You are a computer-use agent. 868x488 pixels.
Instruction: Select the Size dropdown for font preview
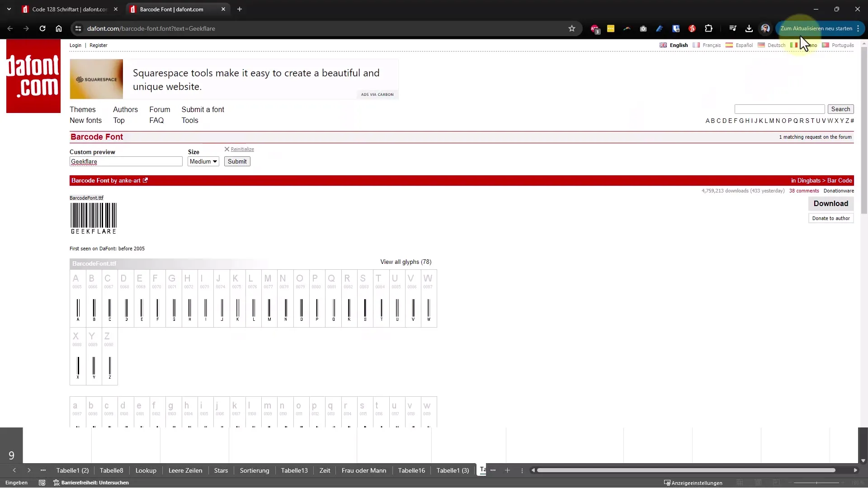pyautogui.click(x=203, y=161)
